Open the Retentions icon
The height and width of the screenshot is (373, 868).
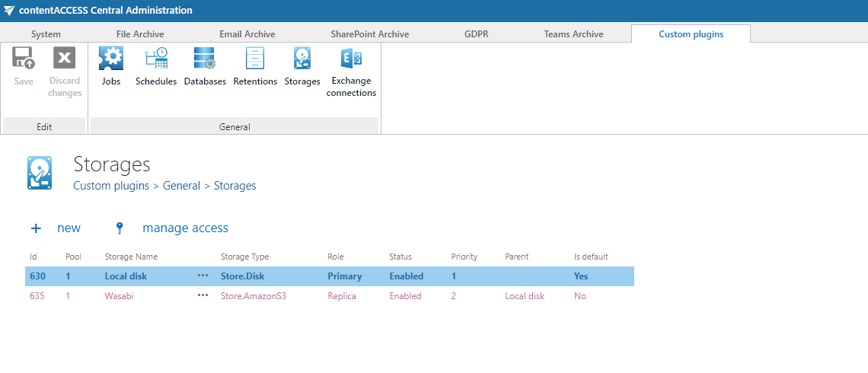coord(255,58)
